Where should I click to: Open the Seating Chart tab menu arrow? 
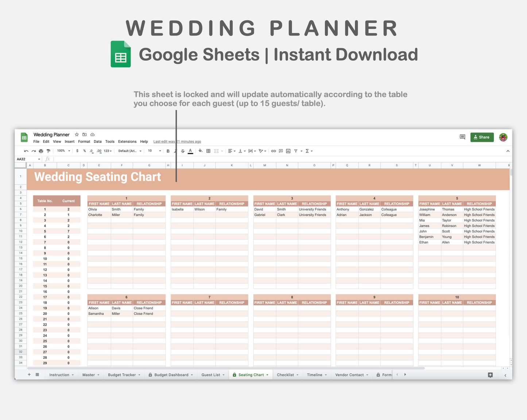click(x=267, y=374)
